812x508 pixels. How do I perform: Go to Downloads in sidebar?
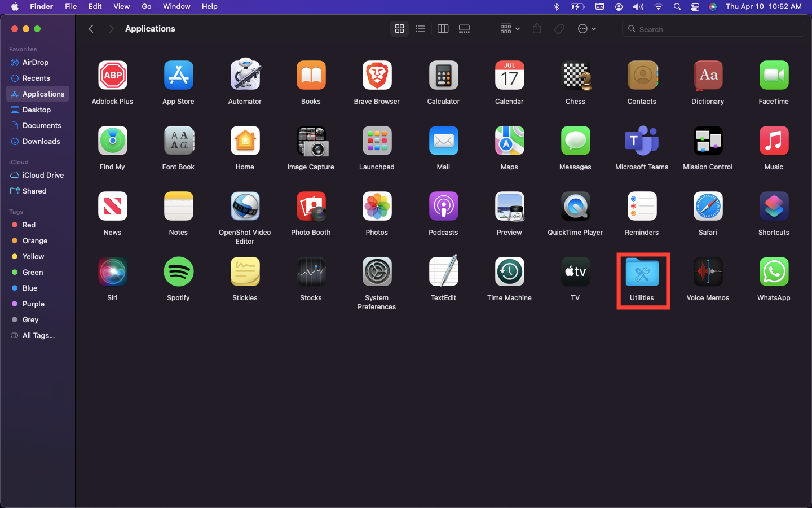coord(41,141)
